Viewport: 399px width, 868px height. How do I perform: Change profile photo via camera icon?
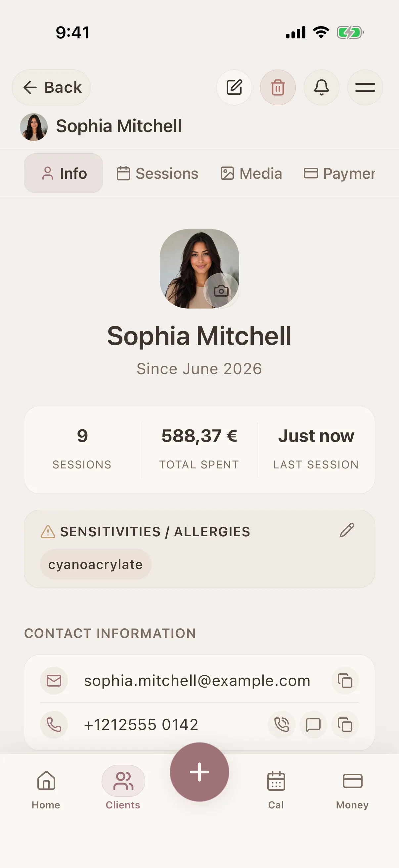tap(221, 290)
